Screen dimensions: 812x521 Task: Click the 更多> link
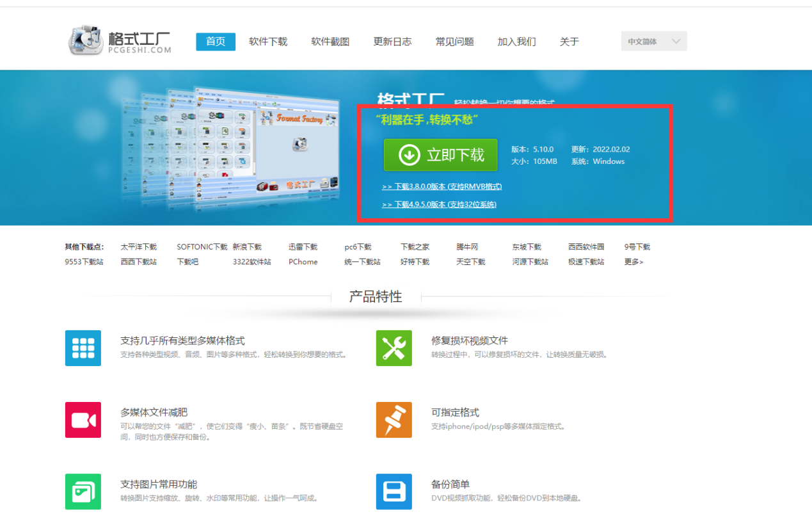click(x=634, y=262)
